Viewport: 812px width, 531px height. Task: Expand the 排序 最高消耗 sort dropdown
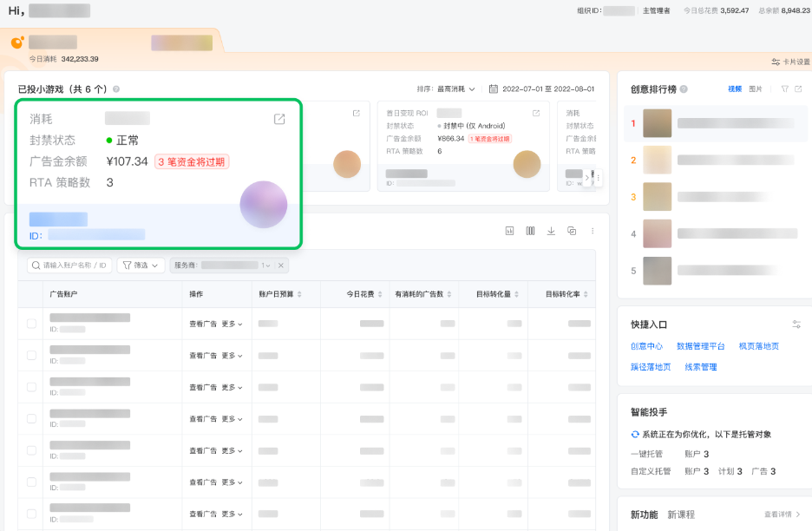(446, 89)
